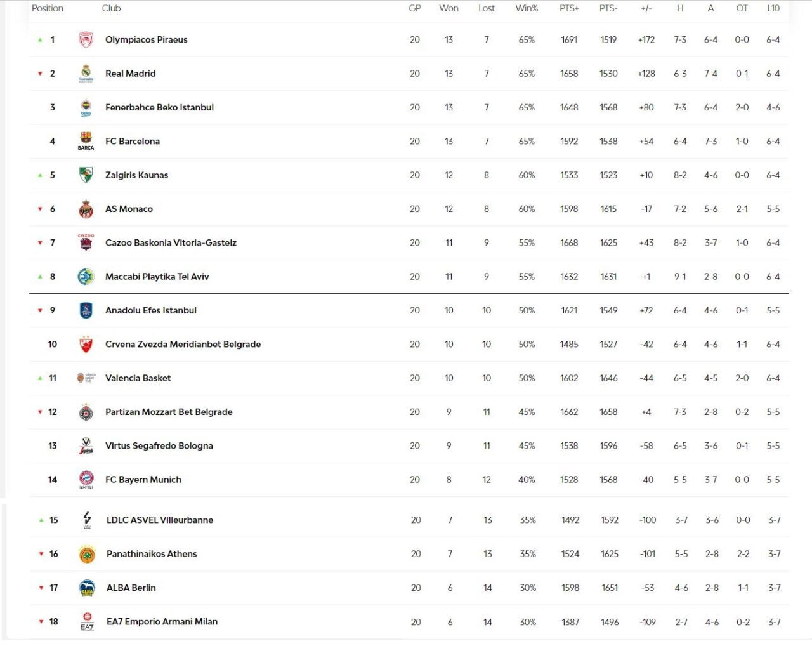Viewport: 812px width, 646px height.
Task: Click the Olympiacos Piraeus club logo
Action: [x=86, y=40]
